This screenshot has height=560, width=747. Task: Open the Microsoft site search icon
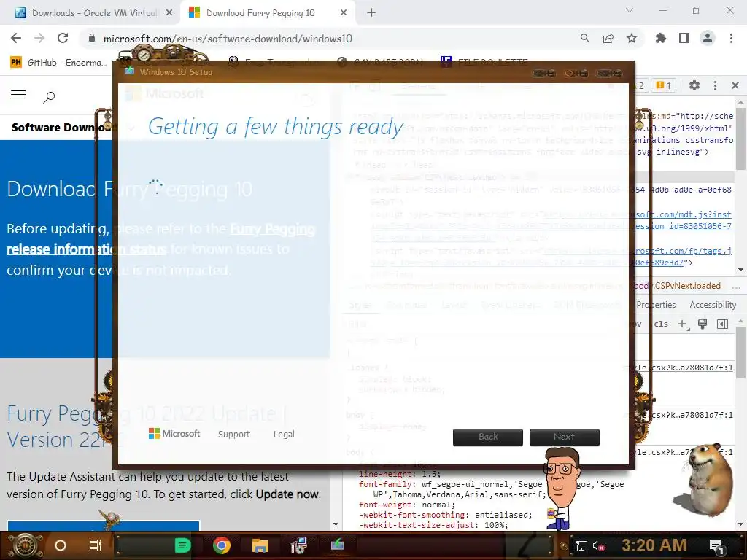[49, 97]
